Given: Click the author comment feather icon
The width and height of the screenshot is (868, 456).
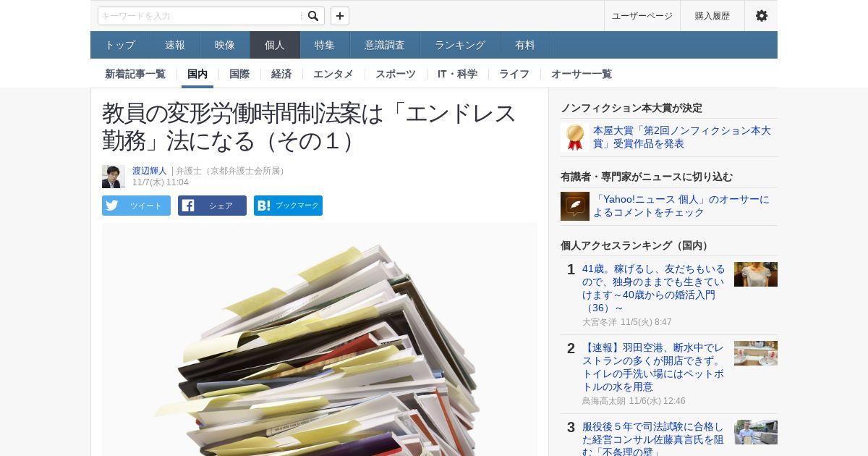Looking at the screenshot, I should (x=575, y=206).
